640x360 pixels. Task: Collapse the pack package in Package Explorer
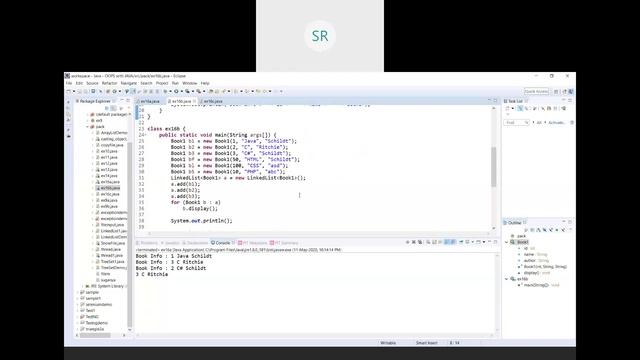pos(87,127)
